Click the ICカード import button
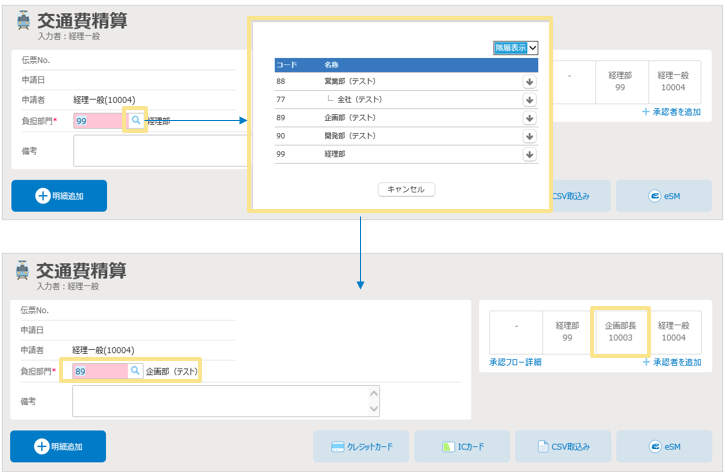The height and width of the screenshot is (472, 724). pos(462,446)
